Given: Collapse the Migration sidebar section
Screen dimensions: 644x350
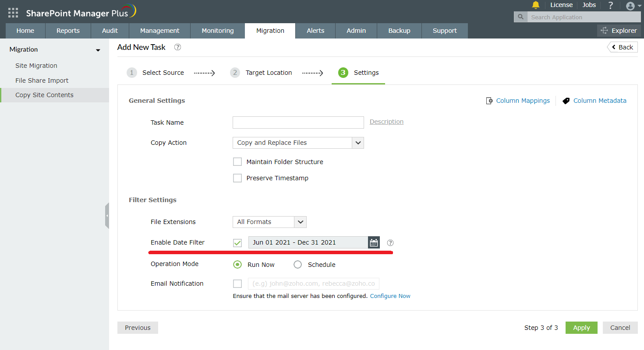Looking at the screenshot, I should [x=98, y=50].
